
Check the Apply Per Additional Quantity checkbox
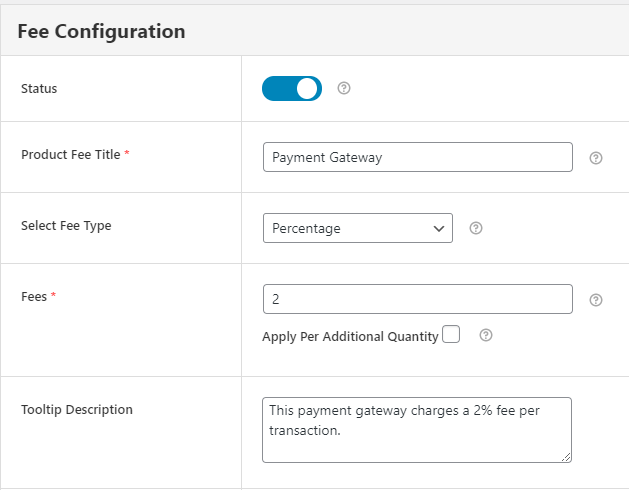click(x=451, y=335)
